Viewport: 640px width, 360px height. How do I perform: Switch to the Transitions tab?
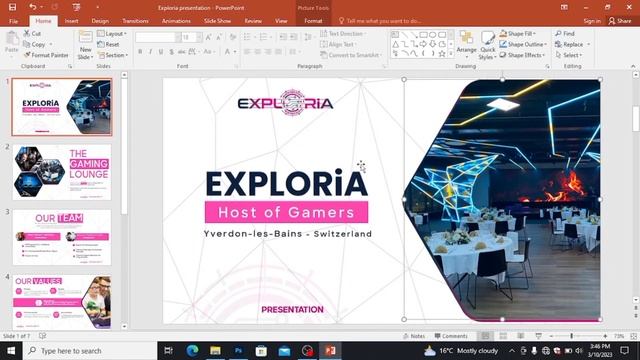tap(136, 21)
